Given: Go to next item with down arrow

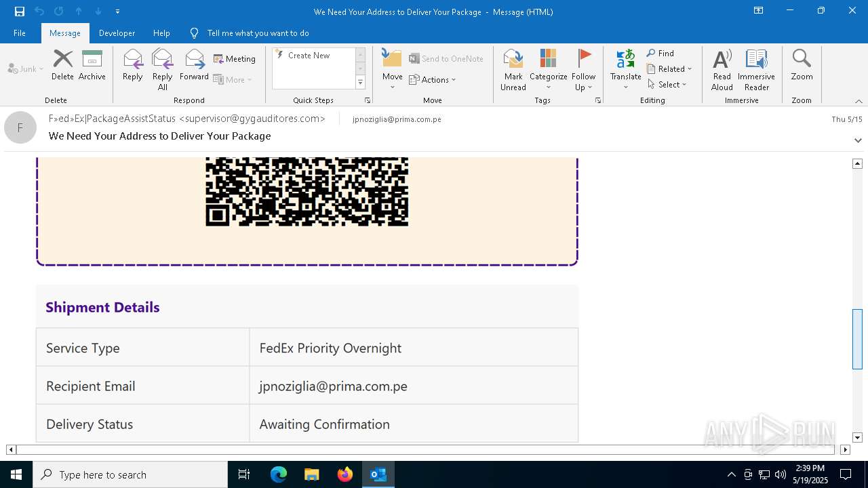Looking at the screenshot, I should pos(98,12).
